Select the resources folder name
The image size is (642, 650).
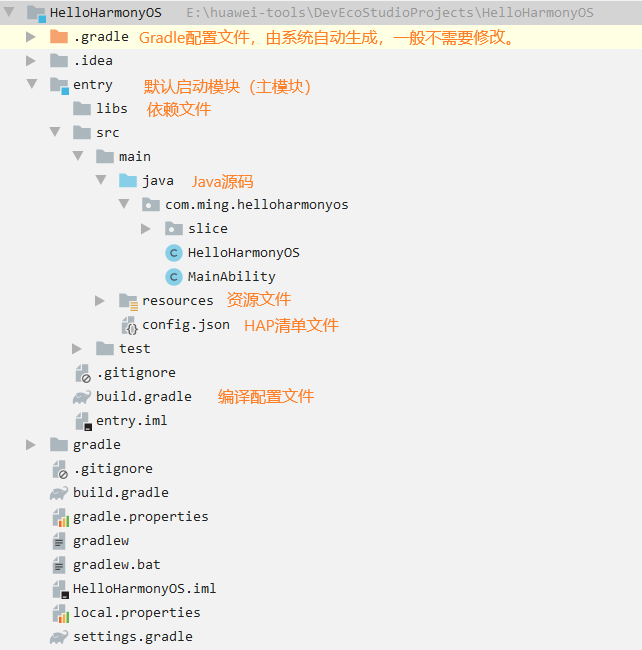(x=178, y=301)
